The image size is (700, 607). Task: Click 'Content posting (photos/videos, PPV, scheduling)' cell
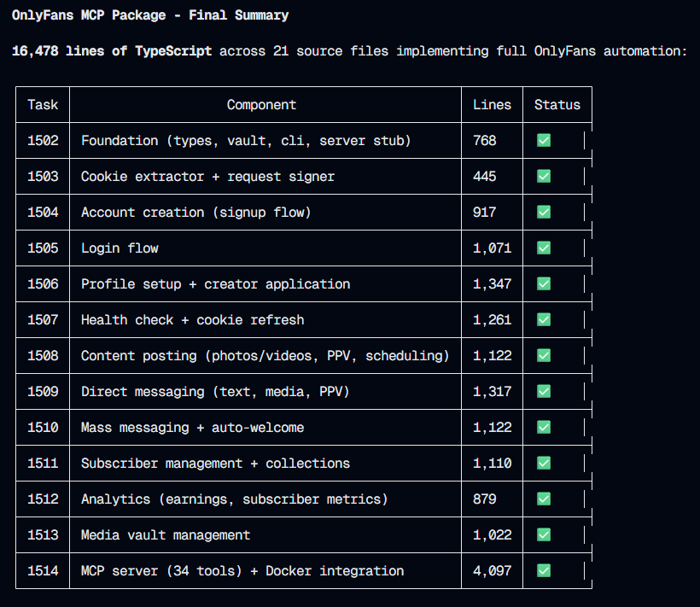tap(265, 356)
